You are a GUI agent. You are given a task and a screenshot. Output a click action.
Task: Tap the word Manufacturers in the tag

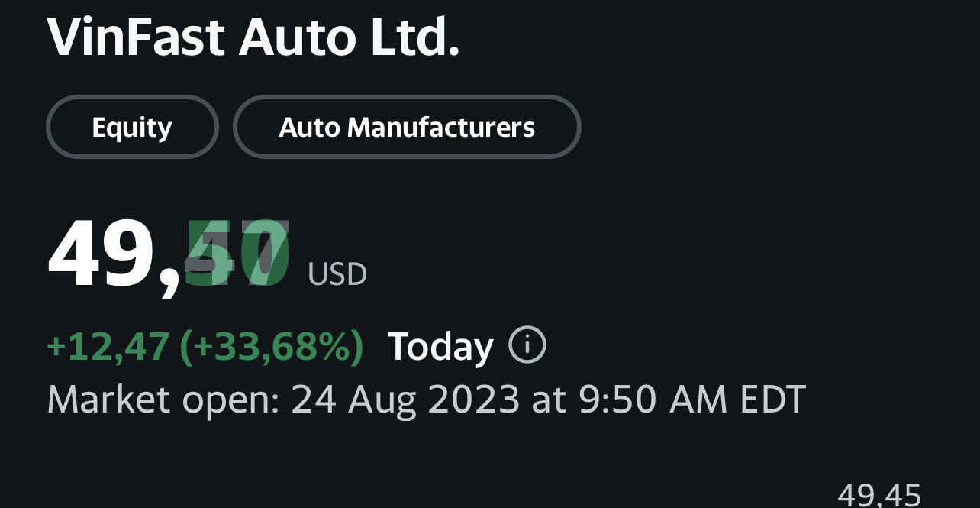pyautogui.click(x=441, y=127)
